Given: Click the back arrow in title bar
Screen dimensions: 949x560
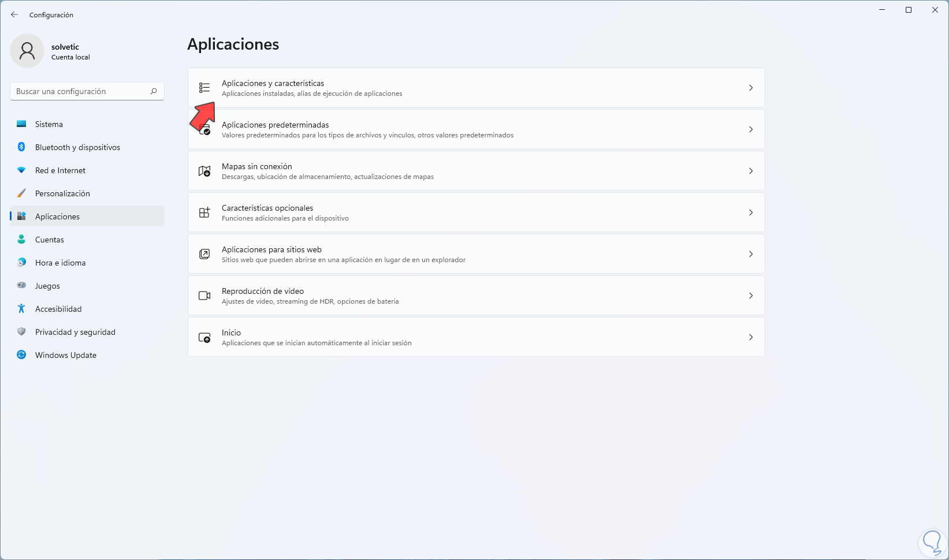Looking at the screenshot, I should coord(14,14).
